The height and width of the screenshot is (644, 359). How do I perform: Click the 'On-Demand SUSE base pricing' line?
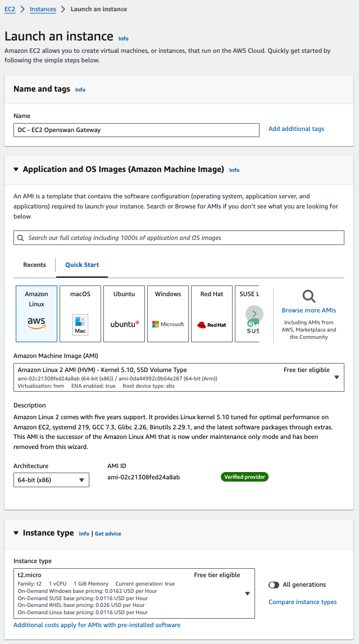83,598
